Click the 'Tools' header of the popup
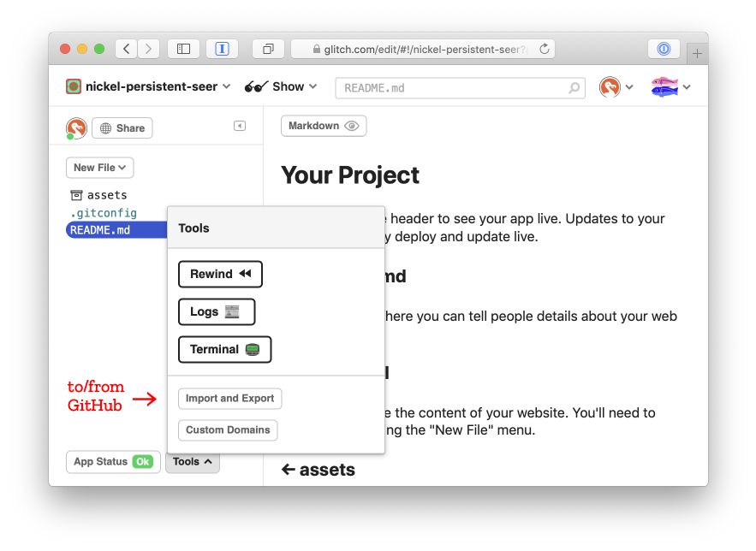This screenshot has width=756, height=551. point(193,228)
